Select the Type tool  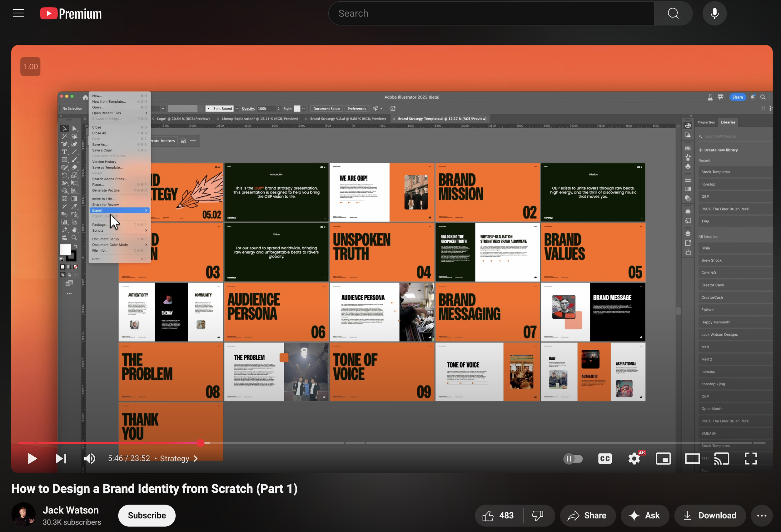pyautogui.click(x=64, y=152)
